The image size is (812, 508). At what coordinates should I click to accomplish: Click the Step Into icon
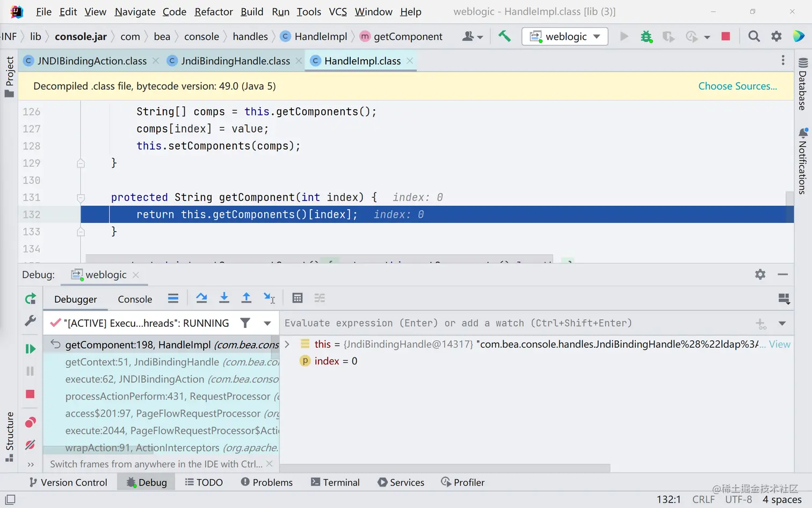224,298
